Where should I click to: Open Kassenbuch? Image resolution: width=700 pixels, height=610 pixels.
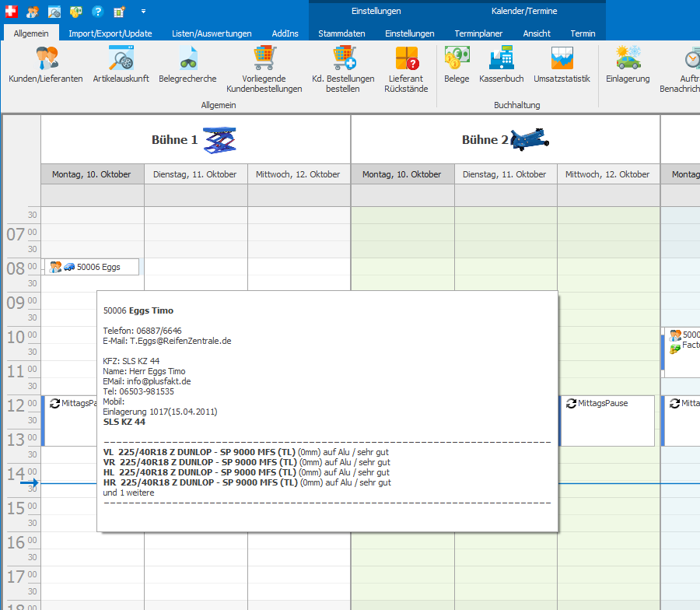tap(502, 65)
